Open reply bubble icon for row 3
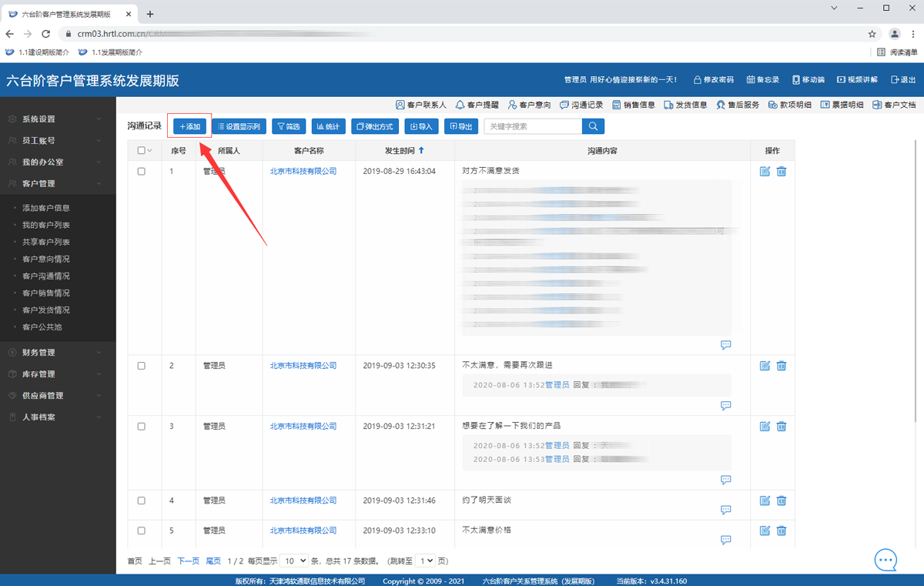This screenshot has height=586, width=924. (x=725, y=480)
